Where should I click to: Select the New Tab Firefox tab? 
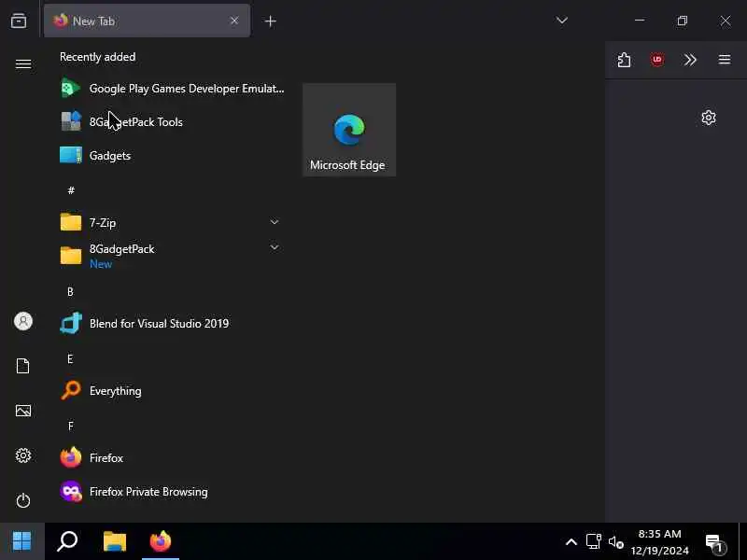coord(147,21)
